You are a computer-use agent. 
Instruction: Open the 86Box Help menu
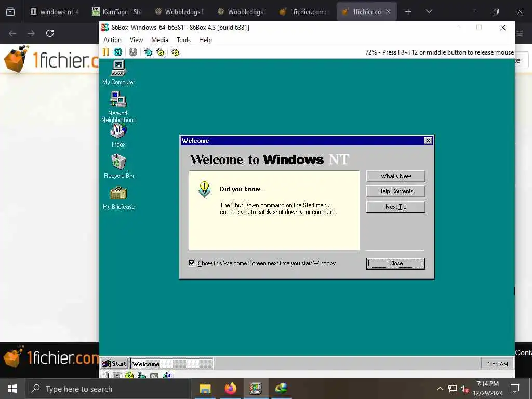[x=205, y=39]
